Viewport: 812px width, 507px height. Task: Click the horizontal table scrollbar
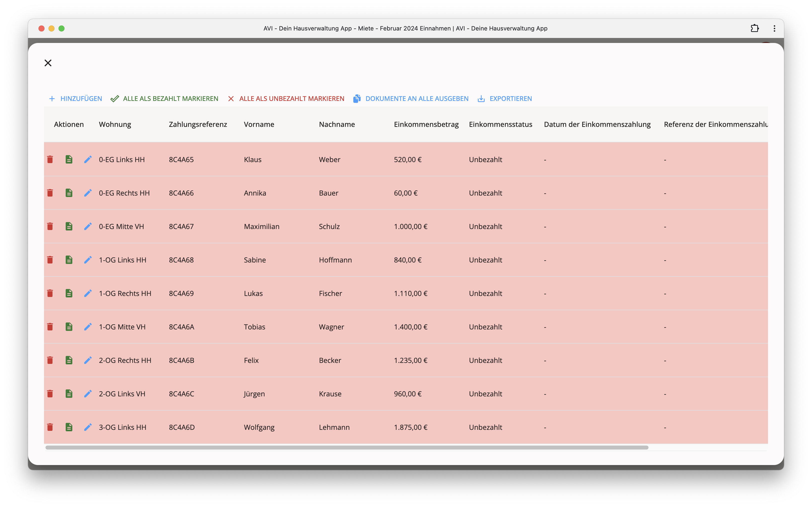346,448
